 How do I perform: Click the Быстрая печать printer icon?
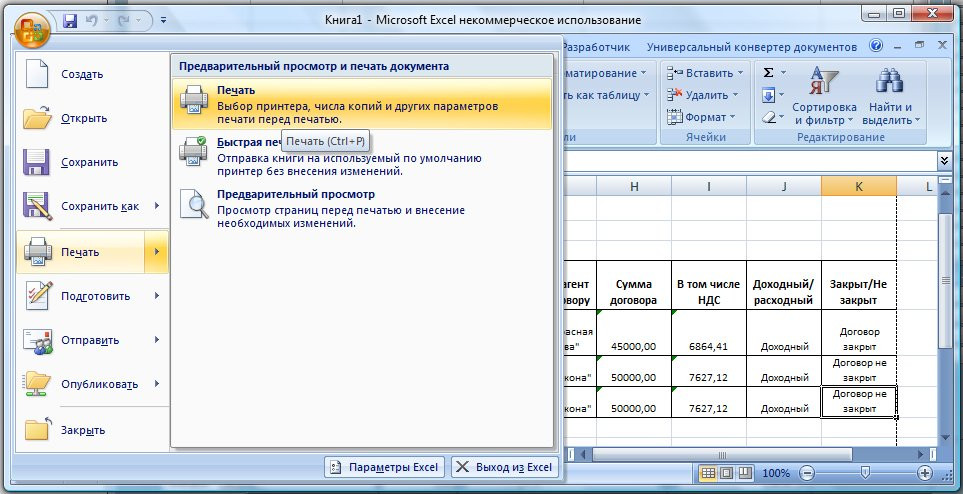194,151
